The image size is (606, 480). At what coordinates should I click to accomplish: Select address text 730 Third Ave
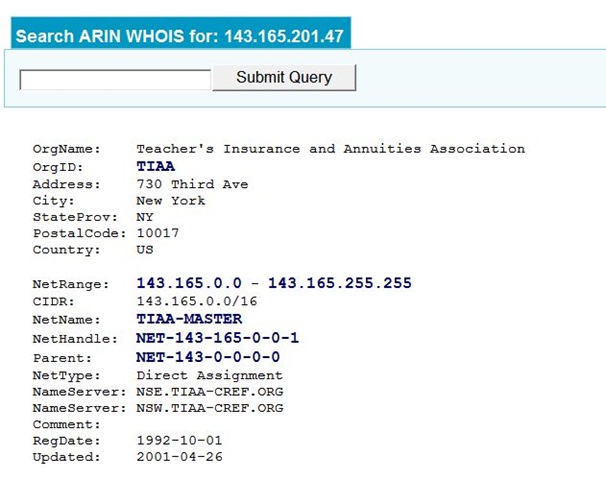point(192,184)
